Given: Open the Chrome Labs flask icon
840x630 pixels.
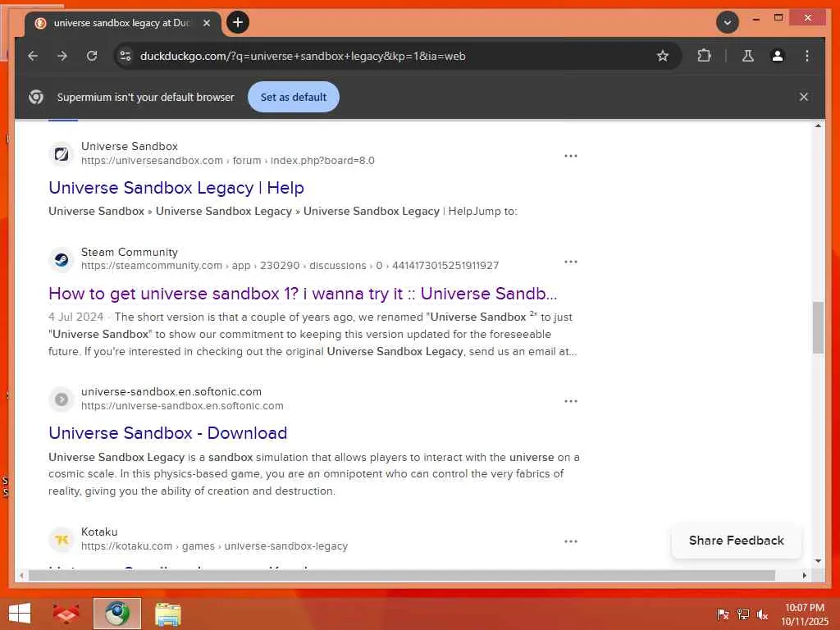Looking at the screenshot, I should (748, 56).
